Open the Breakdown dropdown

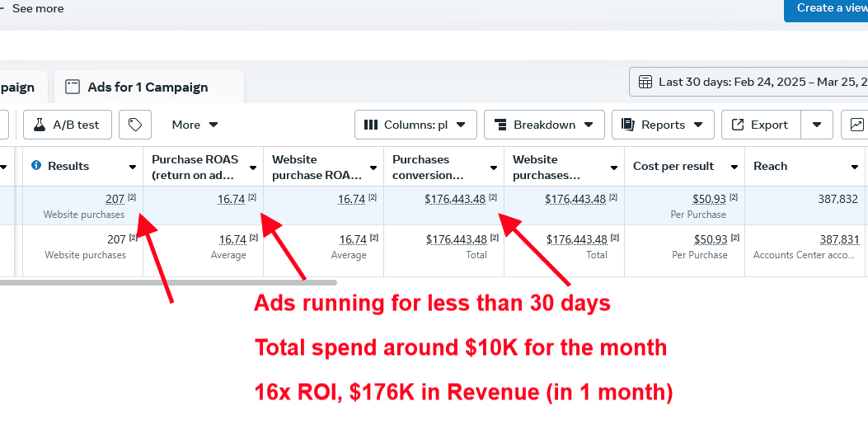pos(544,125)
